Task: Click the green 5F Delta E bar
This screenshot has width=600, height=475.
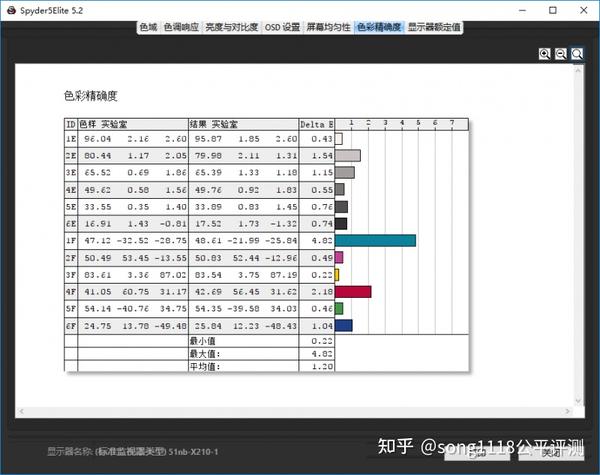Action: (339, 309)
